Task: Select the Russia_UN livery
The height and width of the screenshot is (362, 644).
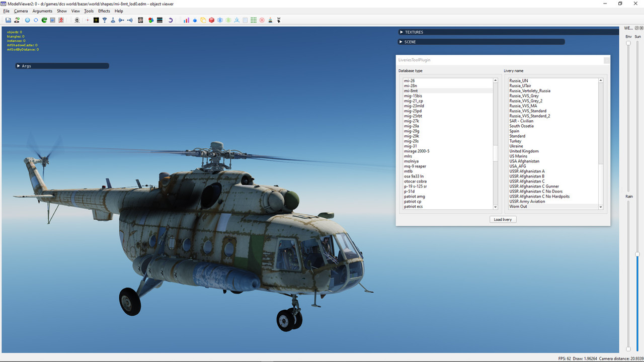Action: pos(552,81)
